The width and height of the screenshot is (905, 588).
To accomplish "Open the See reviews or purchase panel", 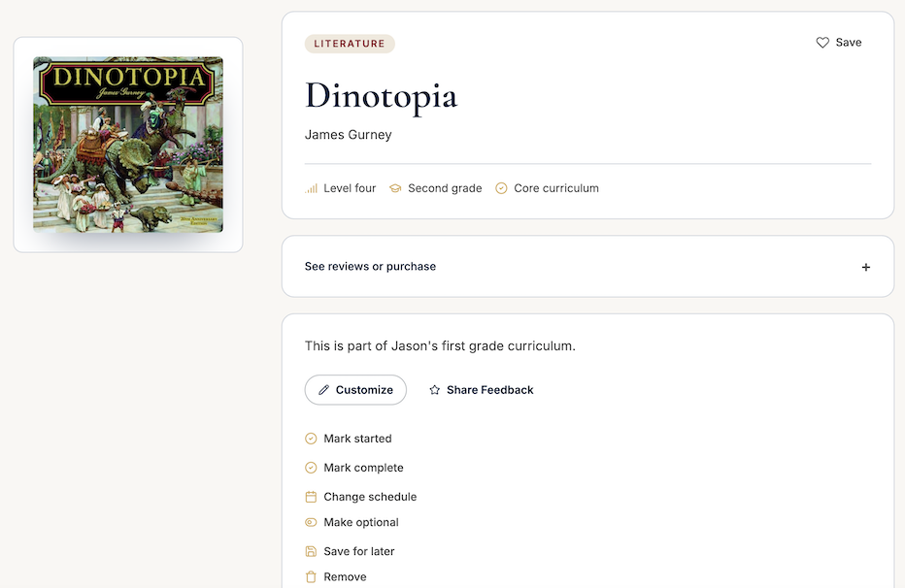I will coord(587,266).
